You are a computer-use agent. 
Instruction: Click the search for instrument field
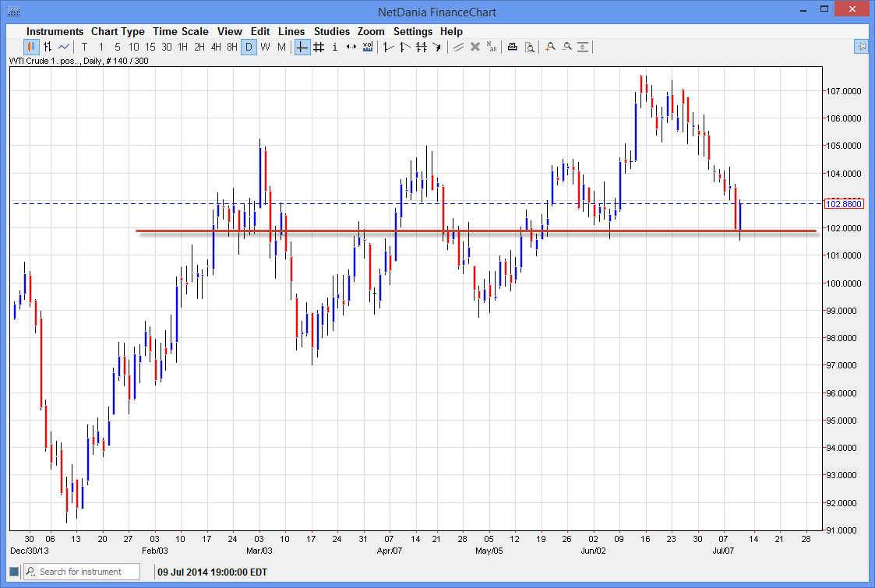80,571
